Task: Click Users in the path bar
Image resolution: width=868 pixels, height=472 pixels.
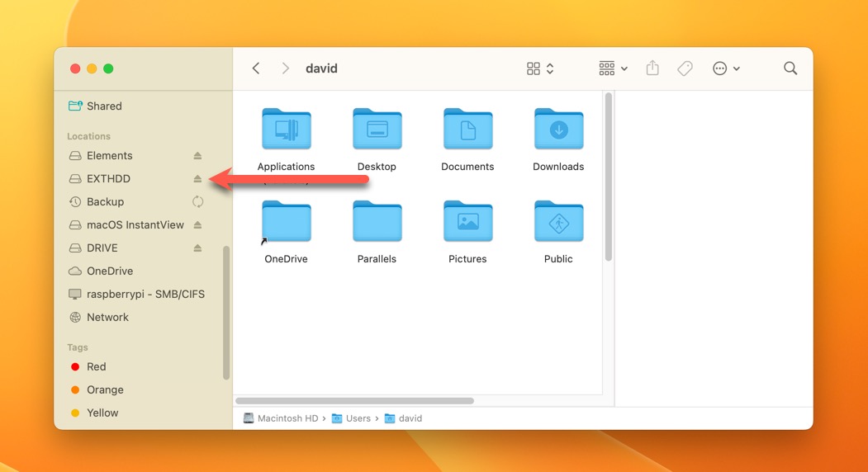Action: pyautogui.click(x=351, y=418)
